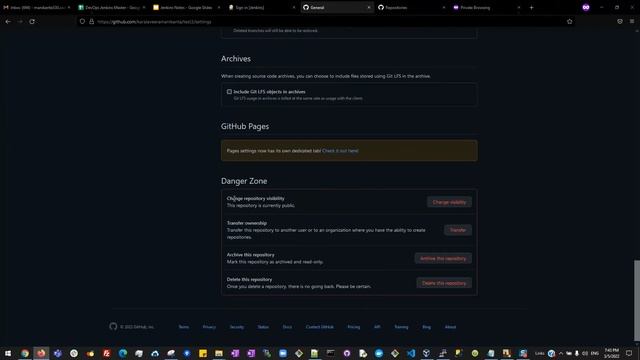Screen dimensions: 640x360
Task: Open the 'Check it out here' Pages link
Action: (x=340, y=151)
